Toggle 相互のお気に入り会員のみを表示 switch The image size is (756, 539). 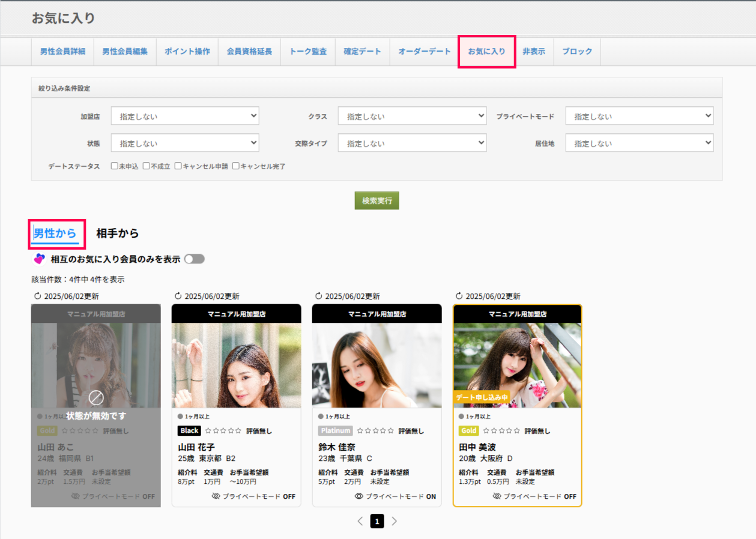195,259
